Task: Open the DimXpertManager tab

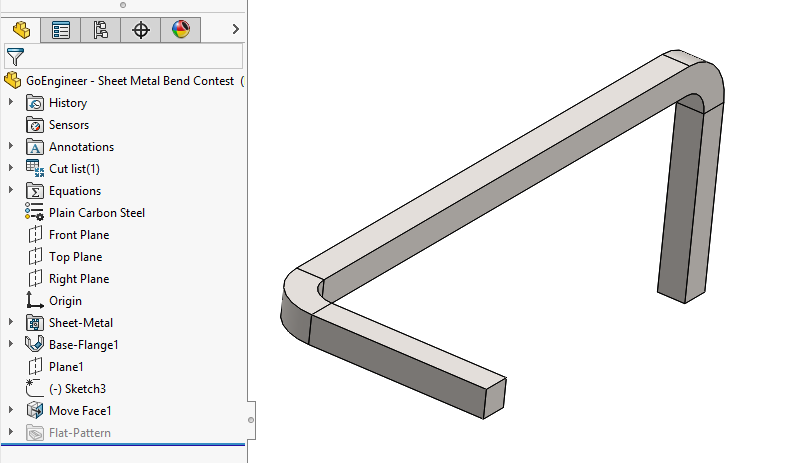Action: (x=141, y=30)
